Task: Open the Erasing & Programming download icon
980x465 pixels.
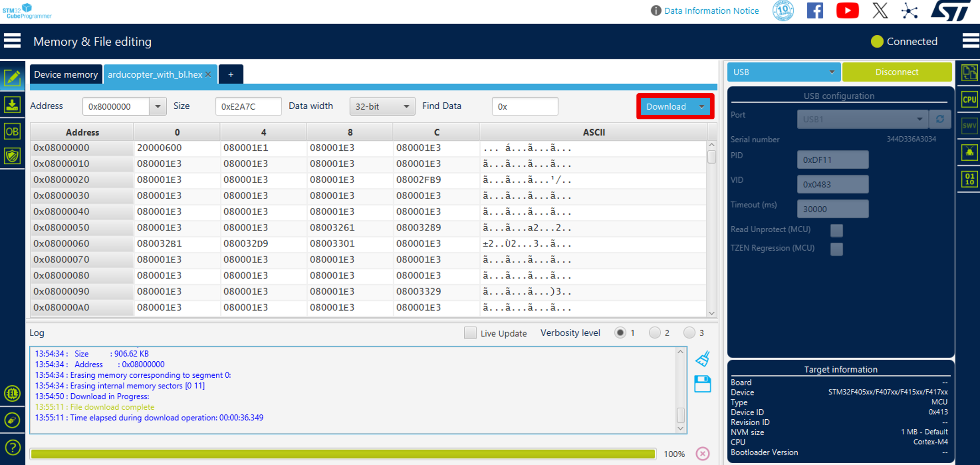Action: click(12, 105)
